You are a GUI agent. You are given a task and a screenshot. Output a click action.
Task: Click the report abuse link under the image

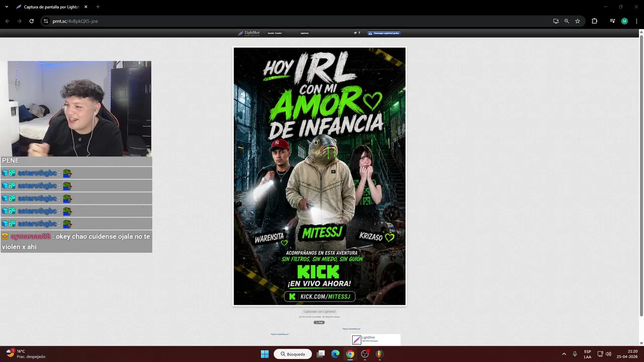[x=331, y=317]
